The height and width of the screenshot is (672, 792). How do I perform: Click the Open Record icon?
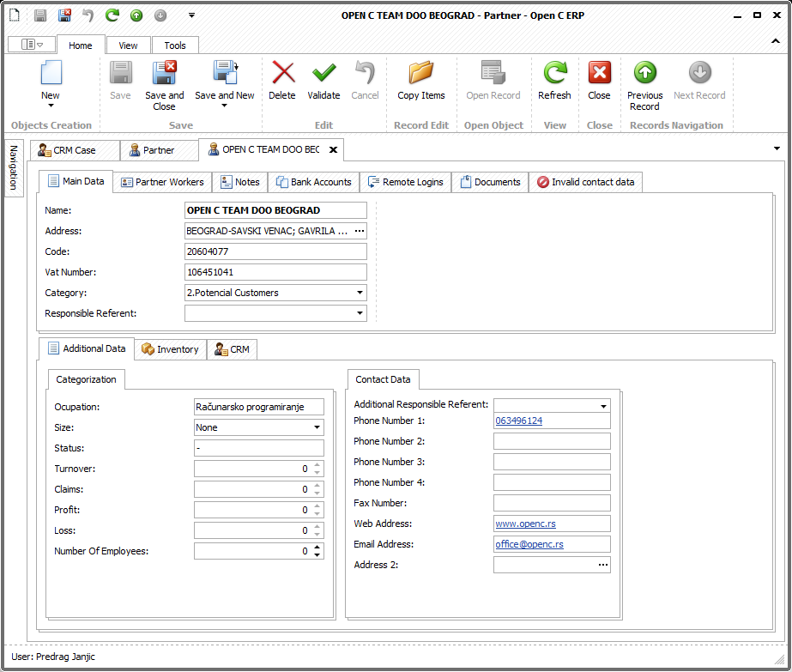pyautogui.click(x=493, y=72)
